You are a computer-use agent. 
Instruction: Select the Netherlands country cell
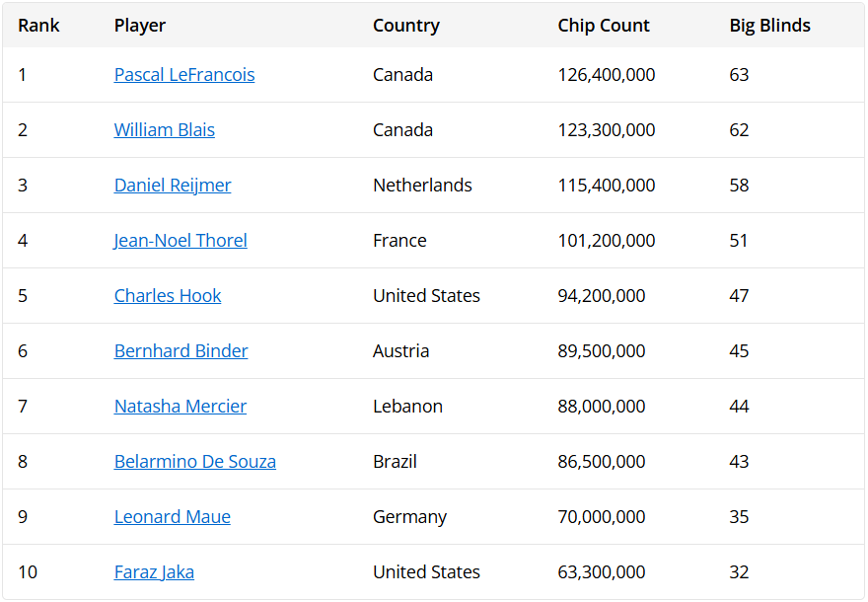pos(422,186)
